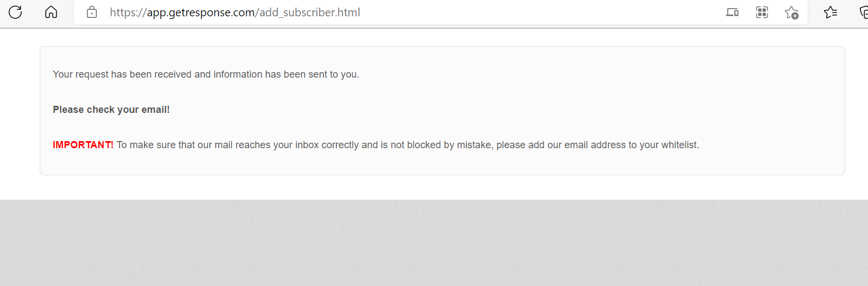The width and height of the screenshot is (868, 286).
Task: Open the send-tab-to-devices icon
Action: coord(732,12)
